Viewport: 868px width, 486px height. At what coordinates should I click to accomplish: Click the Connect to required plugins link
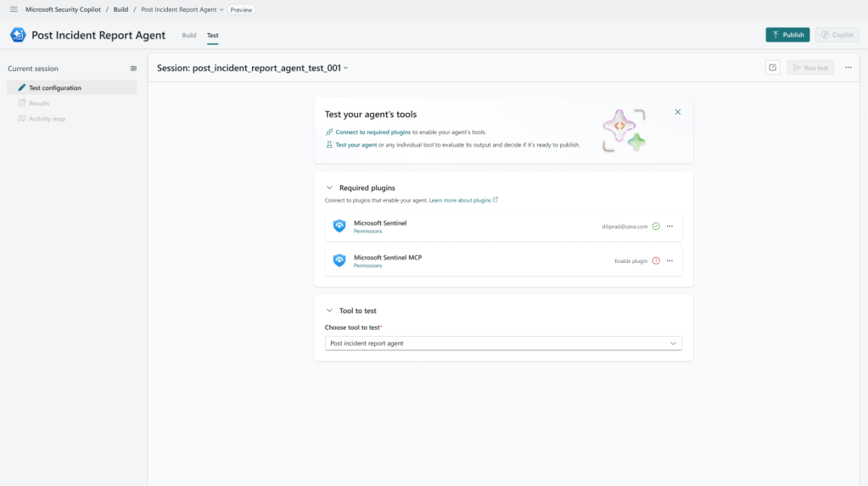(x=372, y=132)
